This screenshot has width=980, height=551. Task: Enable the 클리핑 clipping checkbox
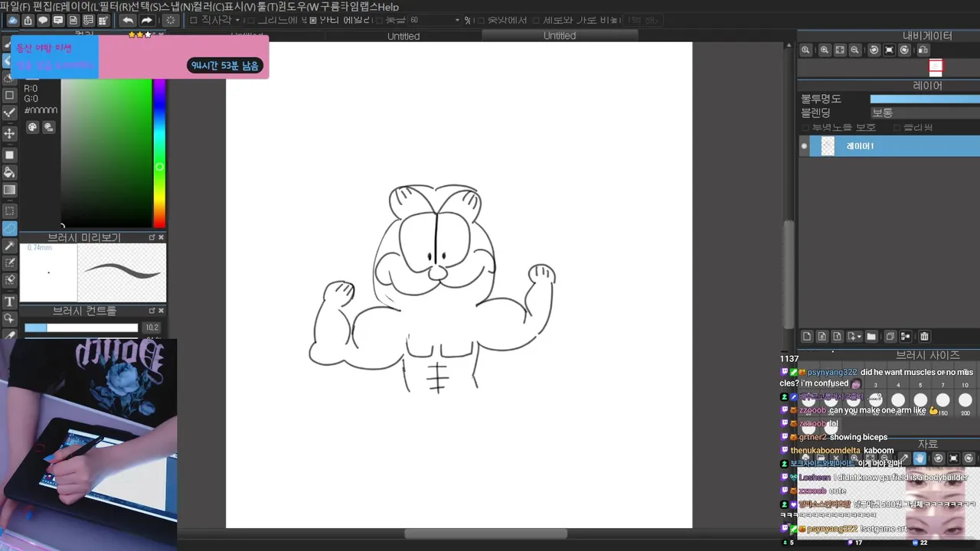click(x=897, y=127)
